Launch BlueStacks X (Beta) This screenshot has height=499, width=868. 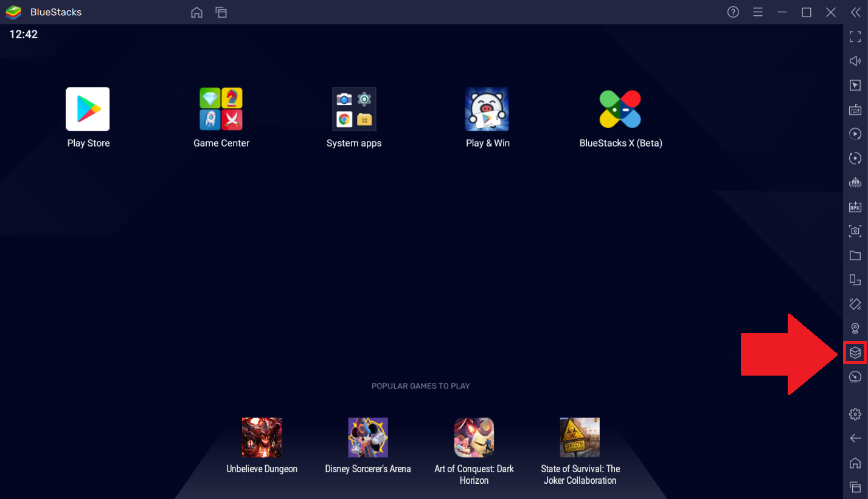point(620,109)
